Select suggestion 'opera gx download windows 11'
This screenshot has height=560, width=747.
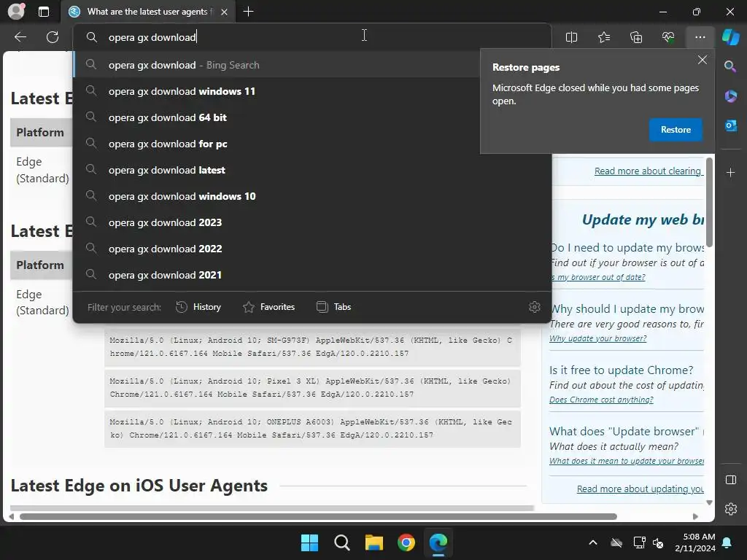pyautogui.click(x=276, y=91)
